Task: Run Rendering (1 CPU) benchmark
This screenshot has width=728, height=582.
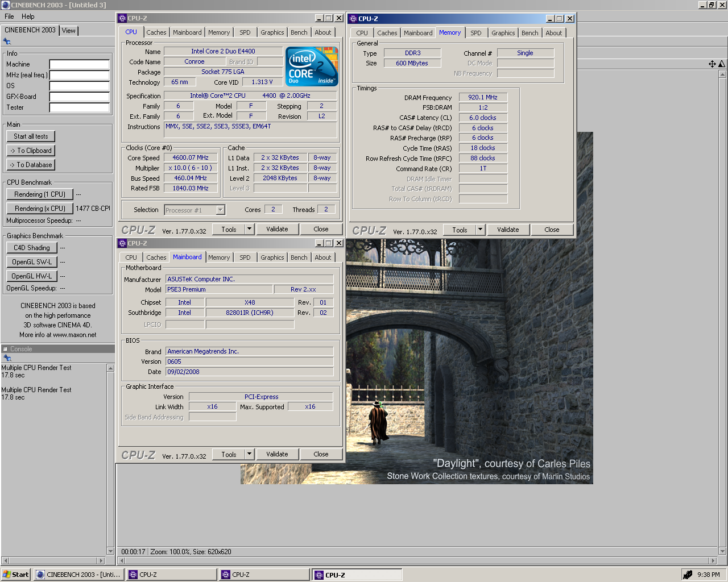Action: point(40,194)
